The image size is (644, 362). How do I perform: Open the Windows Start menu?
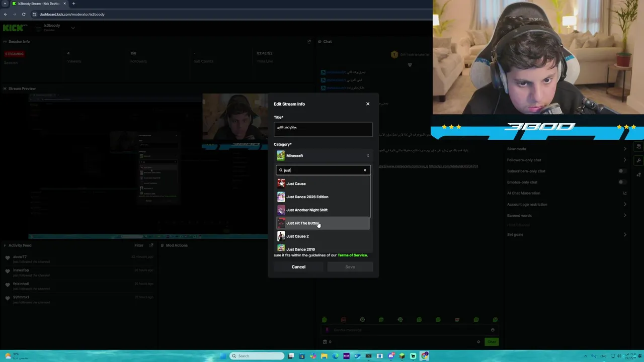223,356
